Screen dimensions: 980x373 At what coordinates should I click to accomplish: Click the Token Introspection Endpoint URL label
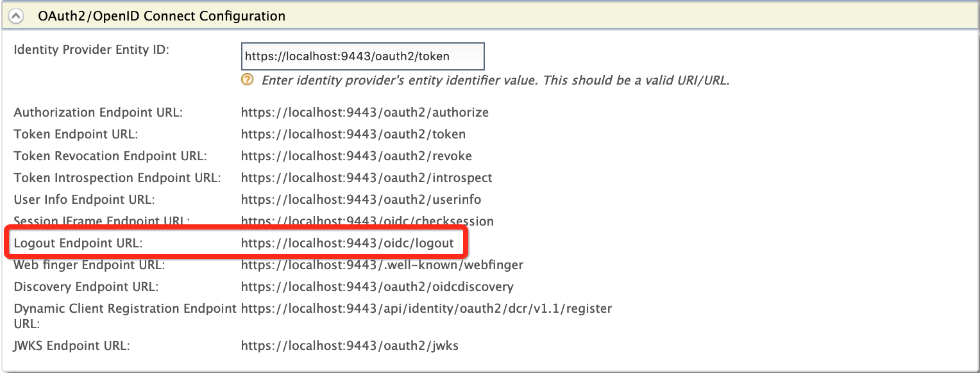tap(117, 178)
